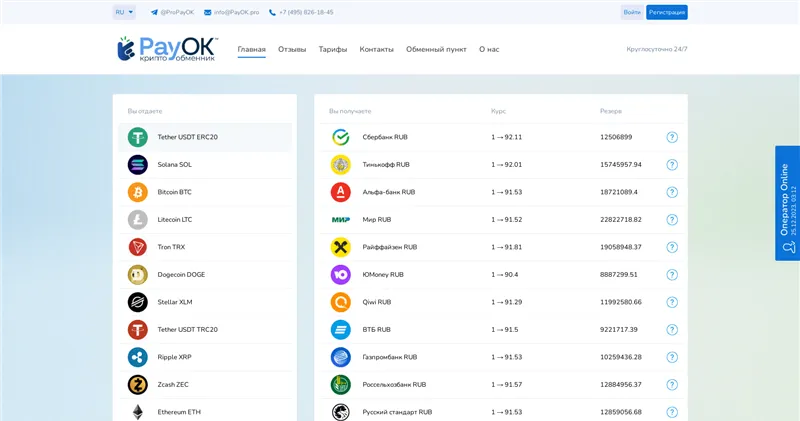This screenshot has height=421, width=800.
Task: Click the reserve value 8887299.51
Action: [x=619, y=275]
